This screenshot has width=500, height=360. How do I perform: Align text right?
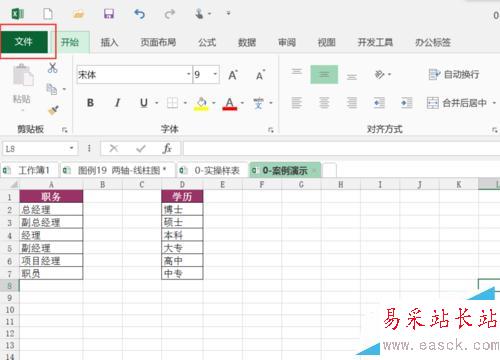tap(352, 103)
